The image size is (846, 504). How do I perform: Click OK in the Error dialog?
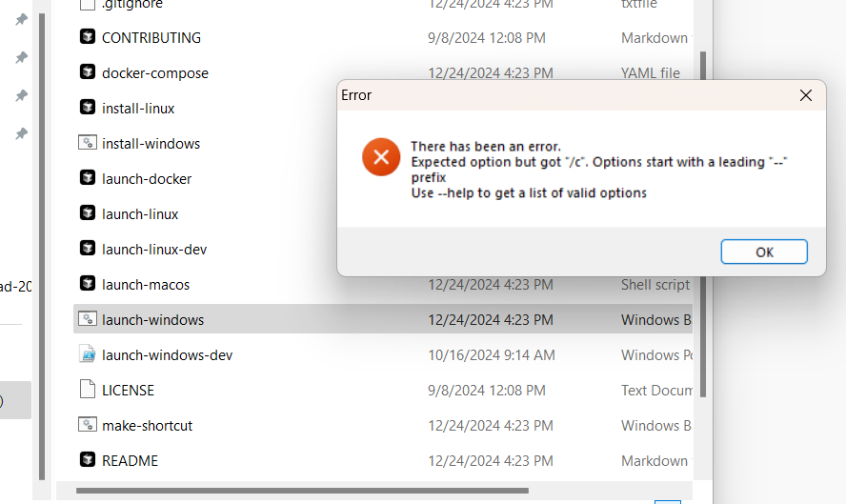pos(764,252)
